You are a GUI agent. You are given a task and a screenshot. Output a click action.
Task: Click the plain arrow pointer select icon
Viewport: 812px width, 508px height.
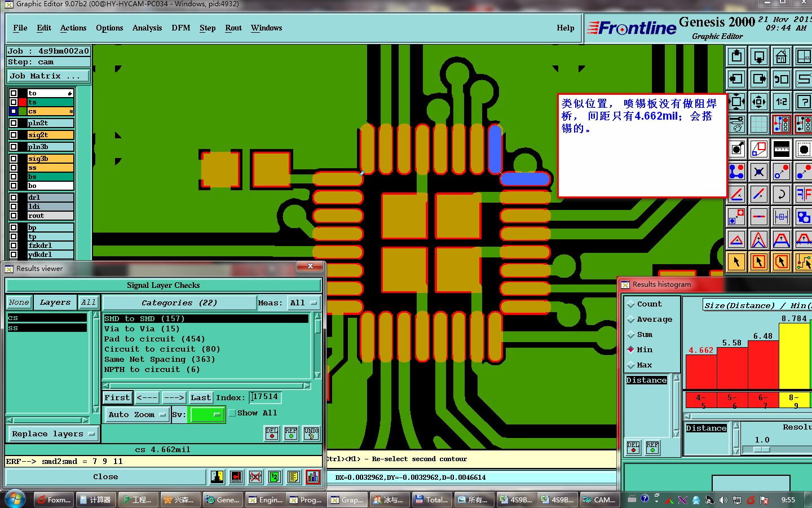736,262
